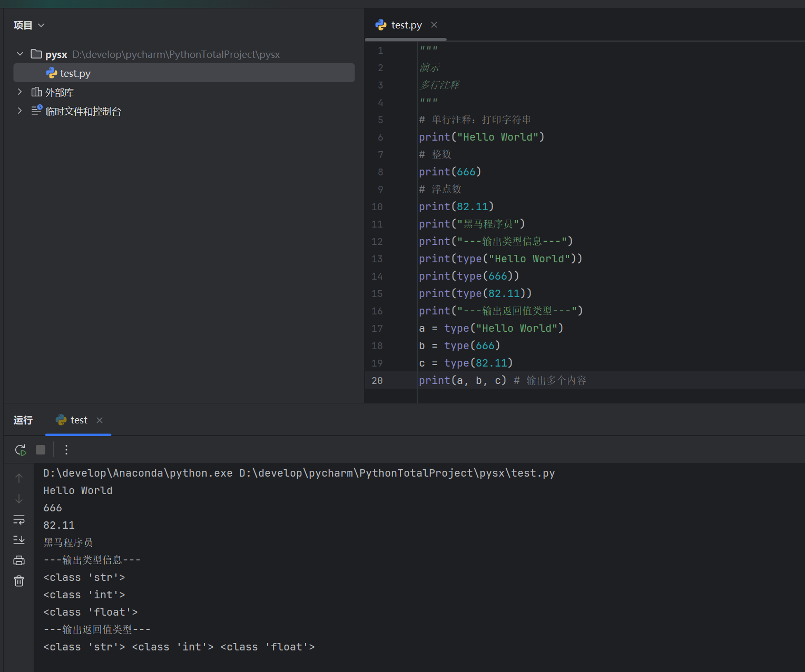
Task: Select the pysx root folder row
Action: pos(184,54)
